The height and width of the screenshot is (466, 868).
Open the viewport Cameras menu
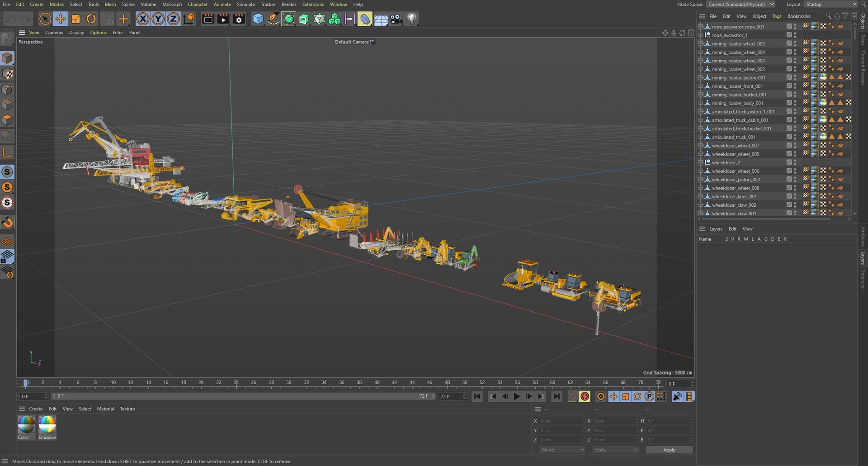[54, 33]
